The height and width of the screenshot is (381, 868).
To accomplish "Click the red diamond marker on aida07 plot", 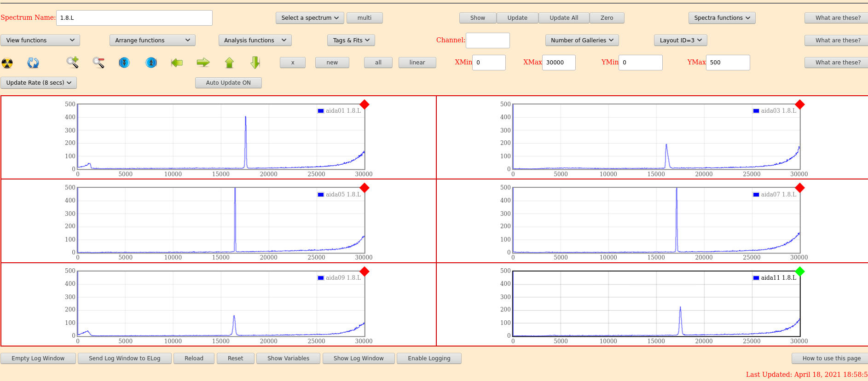I will 800,188.
